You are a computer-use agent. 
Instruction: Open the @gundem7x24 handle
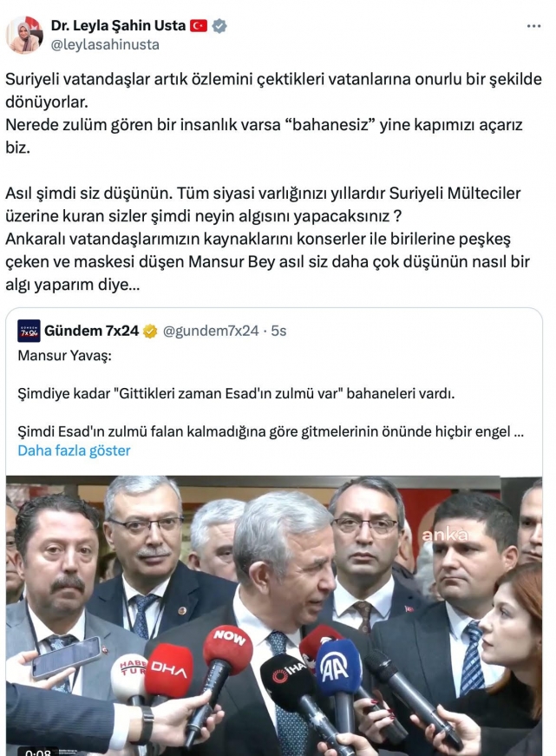pos(211,331)
